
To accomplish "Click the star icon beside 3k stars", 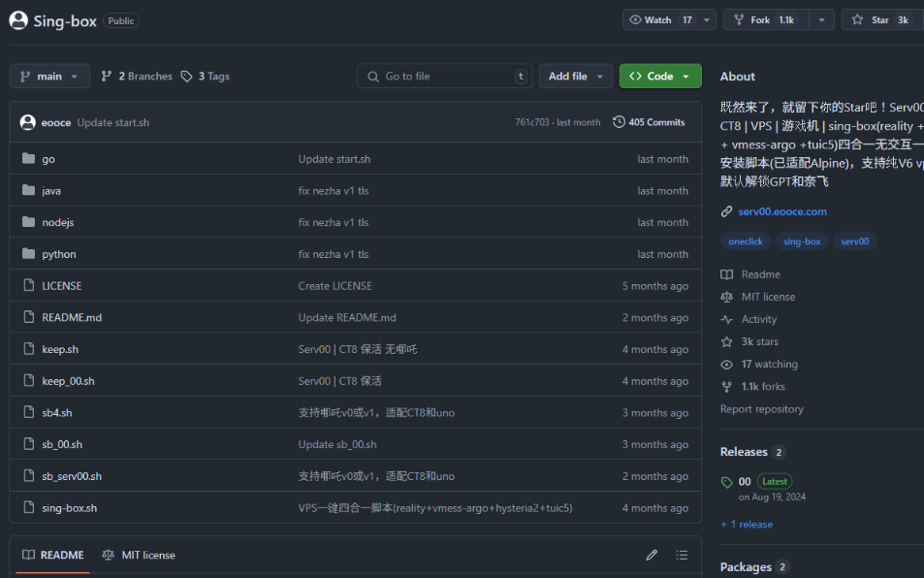I will click(x=726, y=341).
